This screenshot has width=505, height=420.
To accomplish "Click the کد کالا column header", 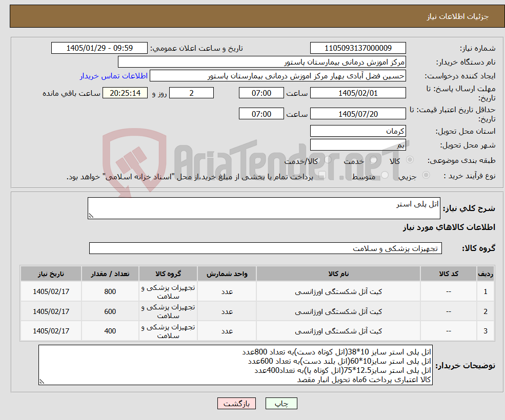I will tap(449, 274).
